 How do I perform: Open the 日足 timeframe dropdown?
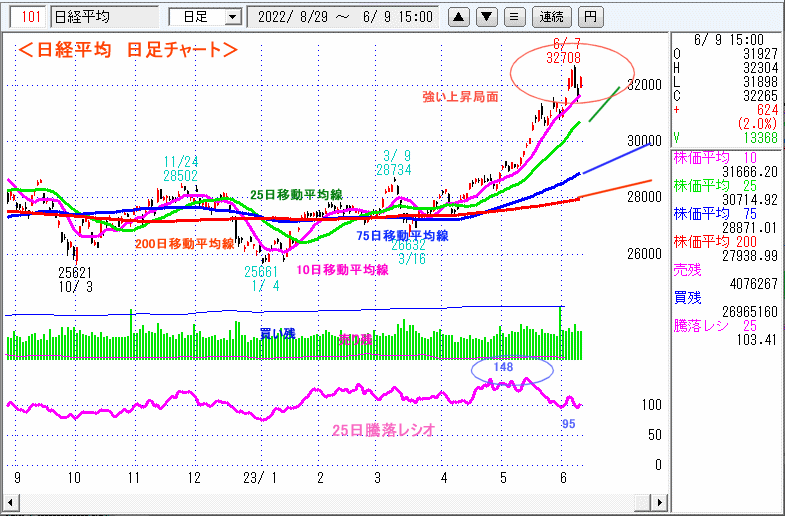[205, 17]
